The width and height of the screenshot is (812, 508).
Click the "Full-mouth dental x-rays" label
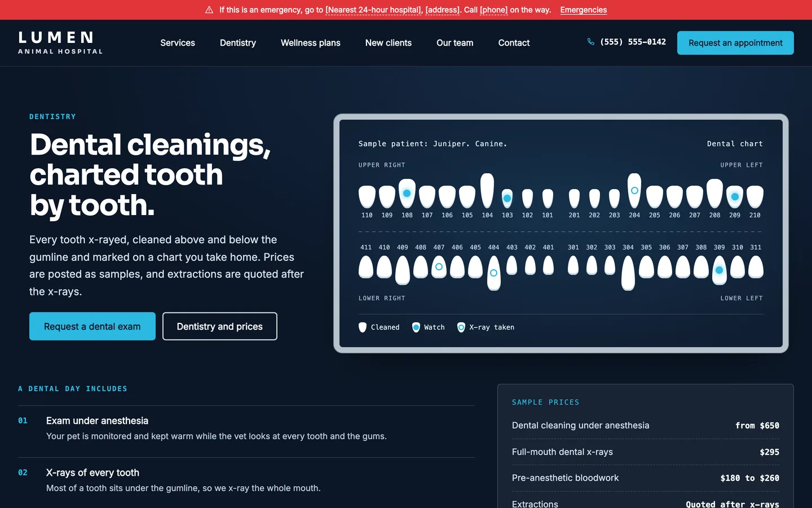tap(562, 452)
